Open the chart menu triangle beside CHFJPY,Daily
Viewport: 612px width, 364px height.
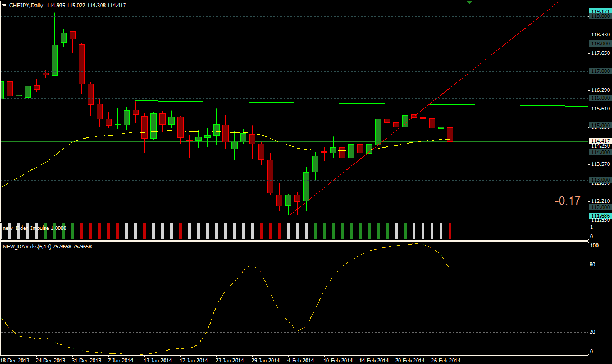click(x=4, y=6)
